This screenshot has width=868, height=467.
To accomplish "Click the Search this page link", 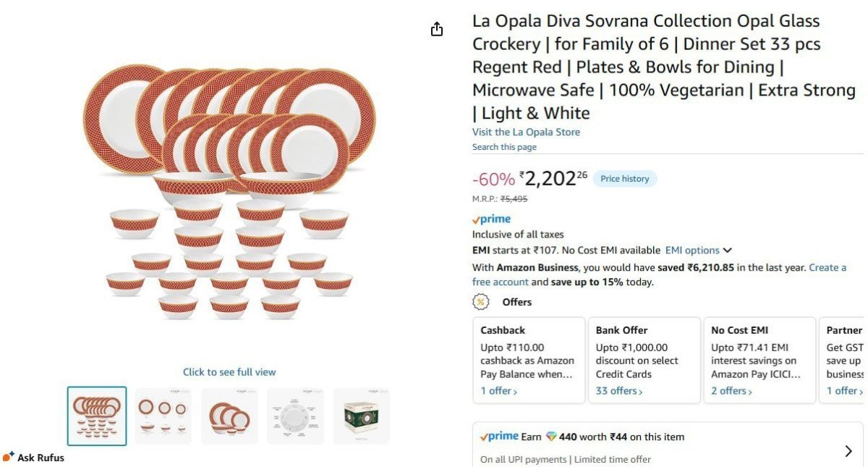I will point(504,146).
